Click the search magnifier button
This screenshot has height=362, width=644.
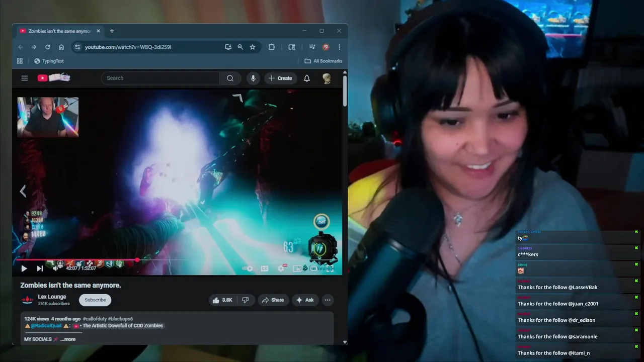[x=230, y=78]
